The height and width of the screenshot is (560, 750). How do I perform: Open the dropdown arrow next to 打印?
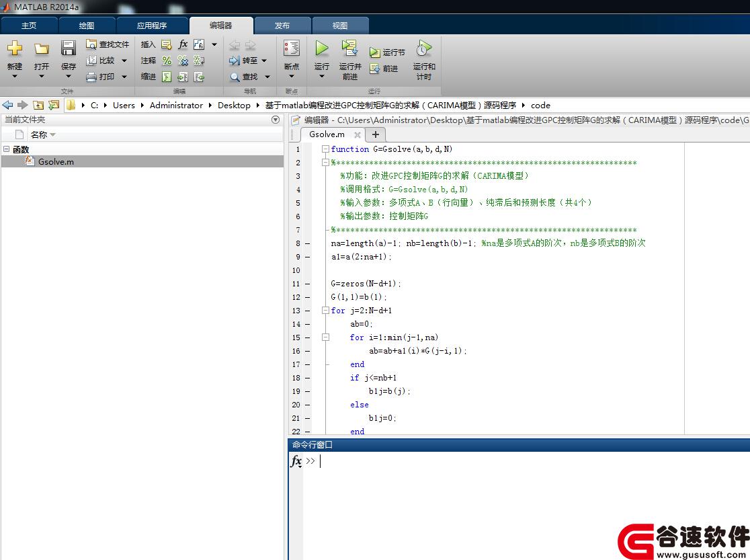(124, 77)
